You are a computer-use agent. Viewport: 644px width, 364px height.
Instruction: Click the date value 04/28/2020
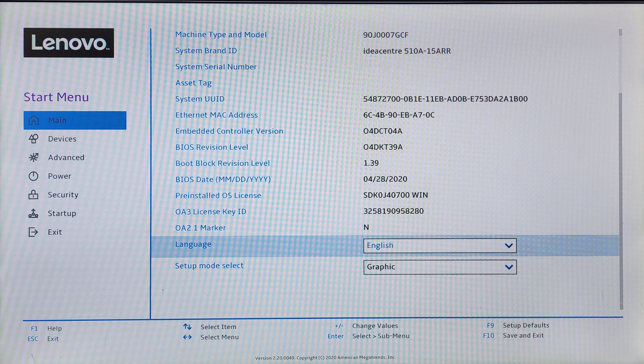pos(385,179)
